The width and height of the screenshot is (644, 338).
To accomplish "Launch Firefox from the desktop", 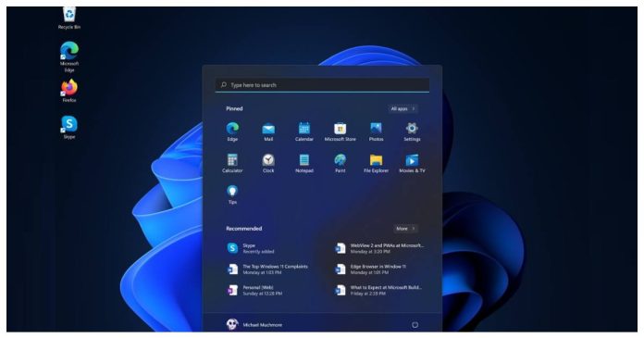I will click(x=69, y=91).
